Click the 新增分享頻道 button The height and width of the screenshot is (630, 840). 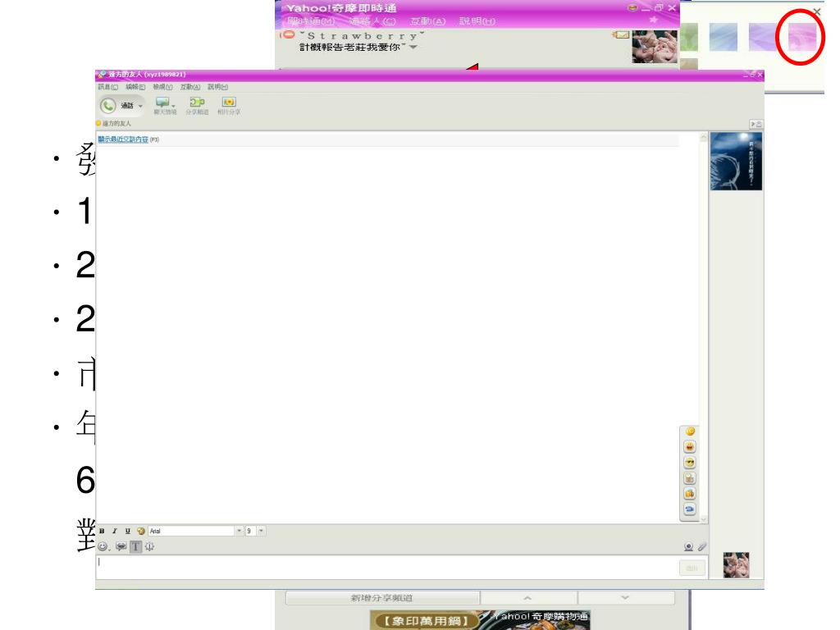click(382, 598)
